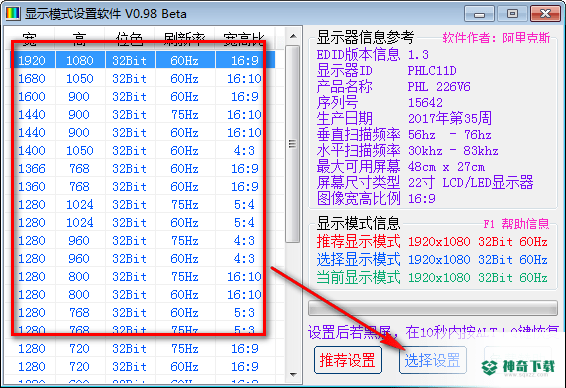
Task: Select the 1280 1024 60Hz row
Action: click(142, 222)
